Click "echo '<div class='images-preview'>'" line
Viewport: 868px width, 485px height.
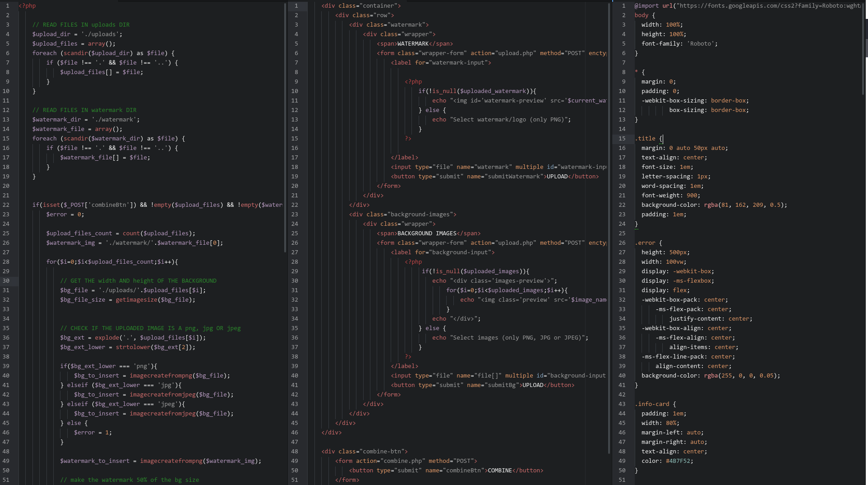click(x=495, y=281)
